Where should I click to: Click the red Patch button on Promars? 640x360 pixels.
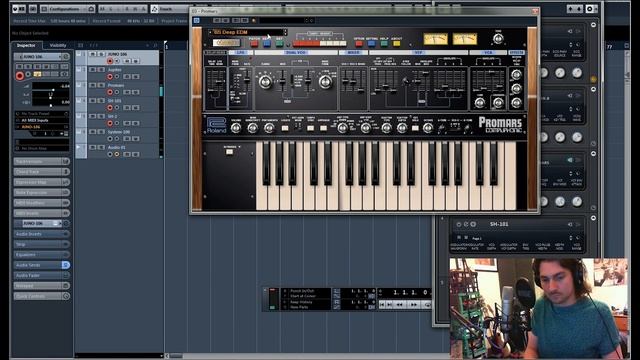click(x=254, y=43)
